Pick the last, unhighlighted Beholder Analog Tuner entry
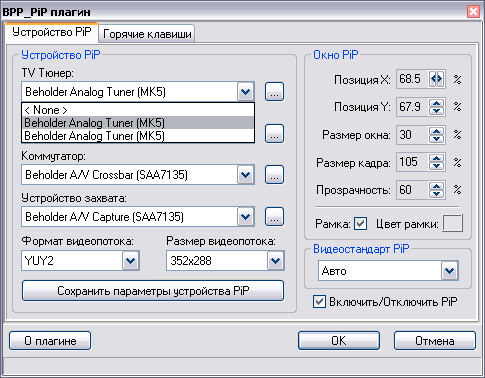This screenshot has width=485, height=378. click(x=138, y=136)
